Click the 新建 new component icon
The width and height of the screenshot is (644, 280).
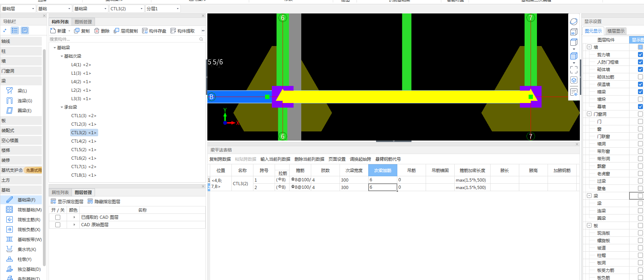53,31
